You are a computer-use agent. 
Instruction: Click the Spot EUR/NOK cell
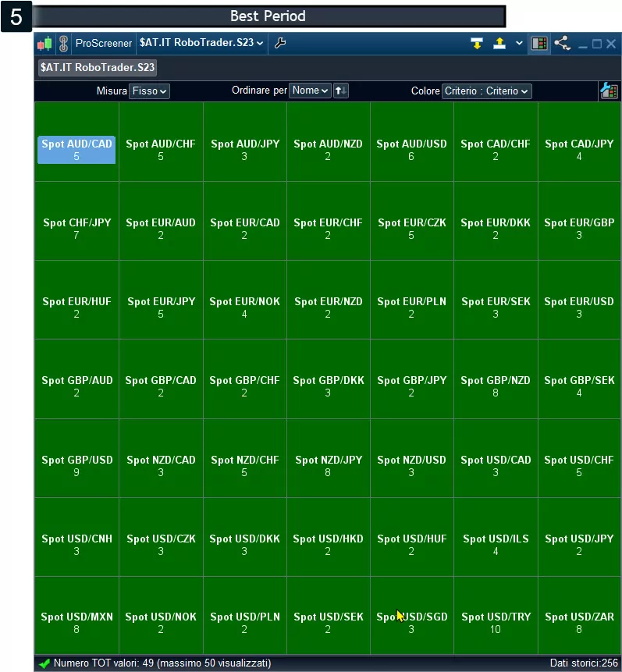(x=245, y=300)
